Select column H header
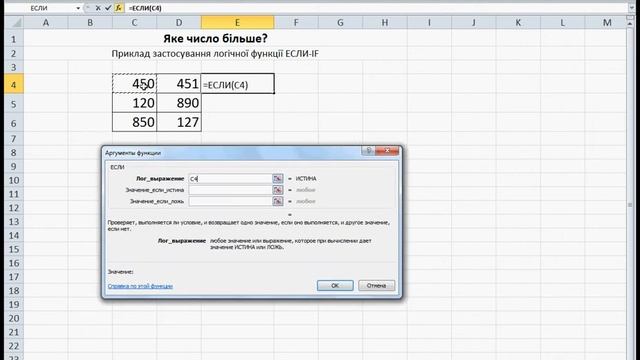Screen dimensions: 640x360 [385, 22]
